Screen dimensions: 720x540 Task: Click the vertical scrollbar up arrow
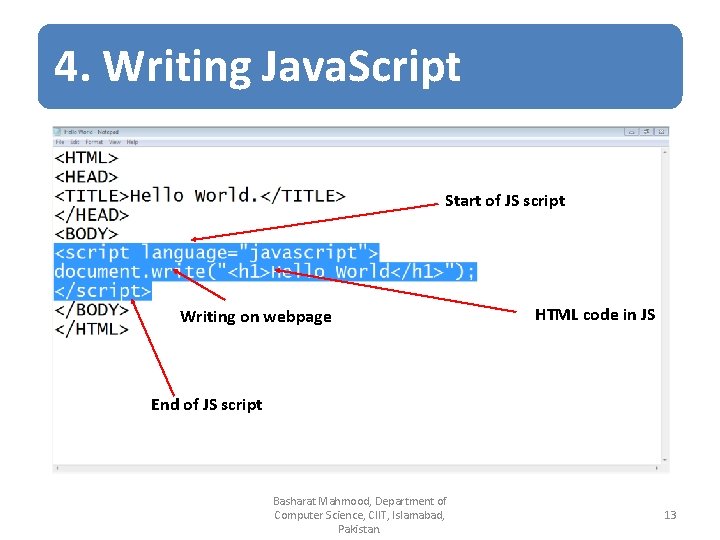click(665, 152)
